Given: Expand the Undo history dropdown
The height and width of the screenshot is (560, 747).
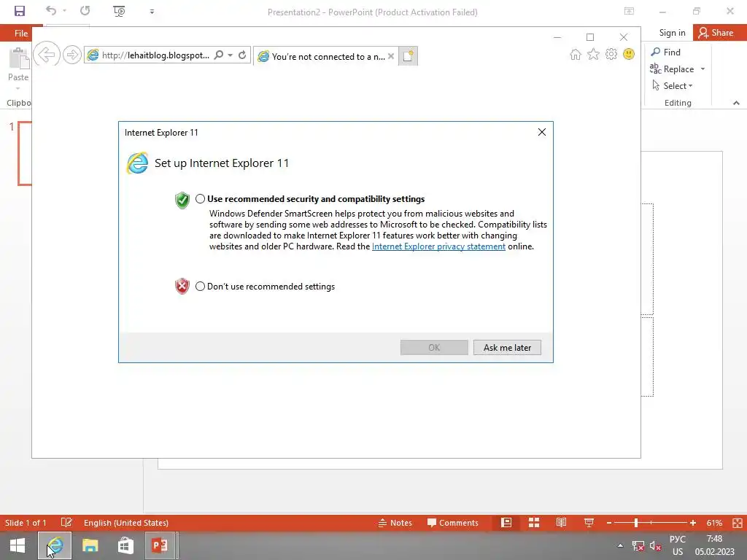Looking at the screenshot, I should coord(65,11).
